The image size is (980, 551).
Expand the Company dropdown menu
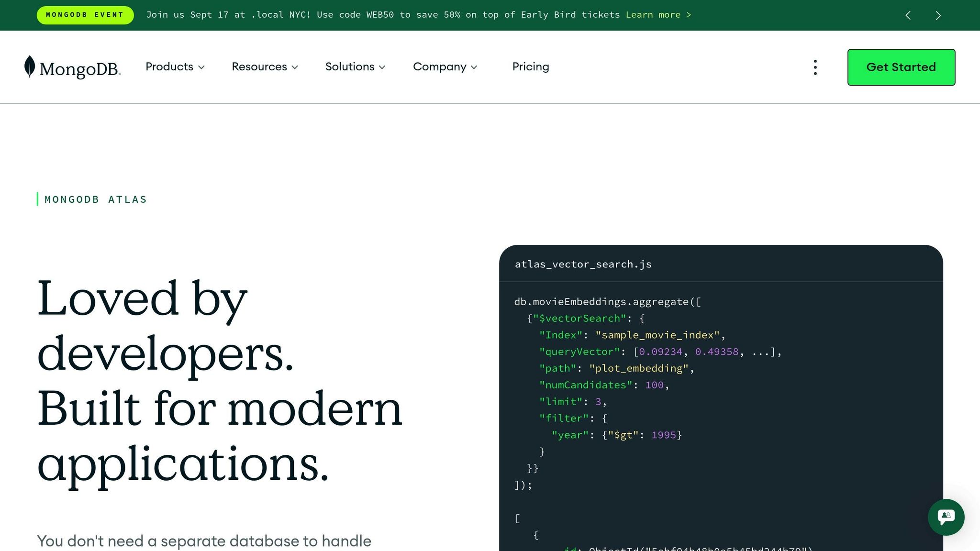point(445,67)
